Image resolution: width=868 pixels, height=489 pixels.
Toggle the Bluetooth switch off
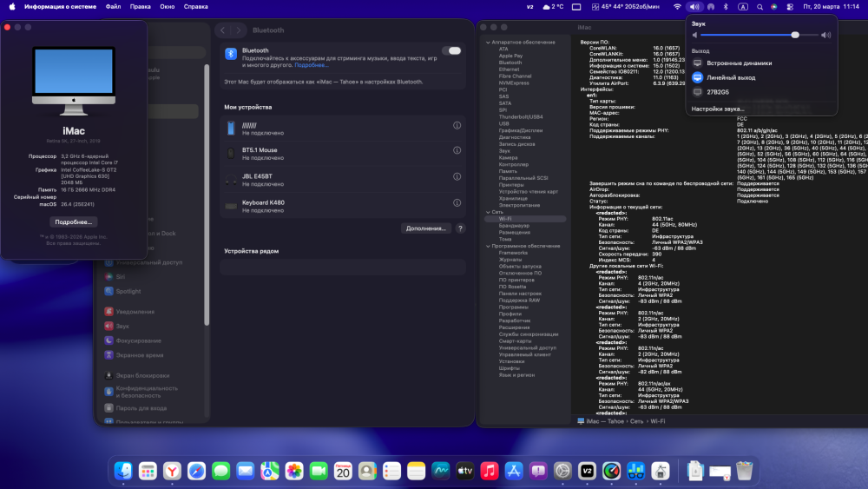451,50
